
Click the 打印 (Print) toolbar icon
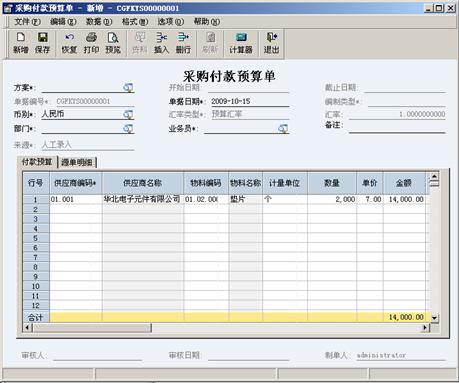91,43
